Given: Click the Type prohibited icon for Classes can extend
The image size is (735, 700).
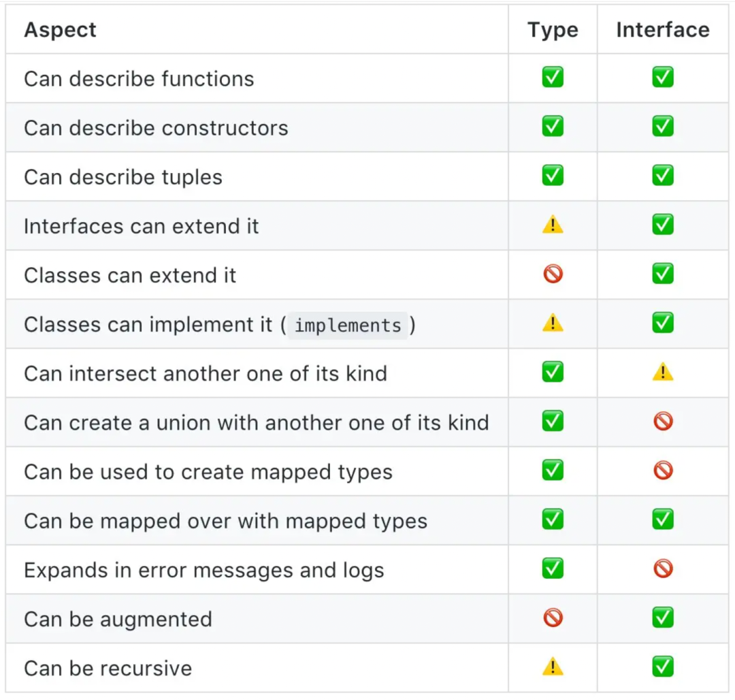Looking at the screenshot, I should 553,274.
